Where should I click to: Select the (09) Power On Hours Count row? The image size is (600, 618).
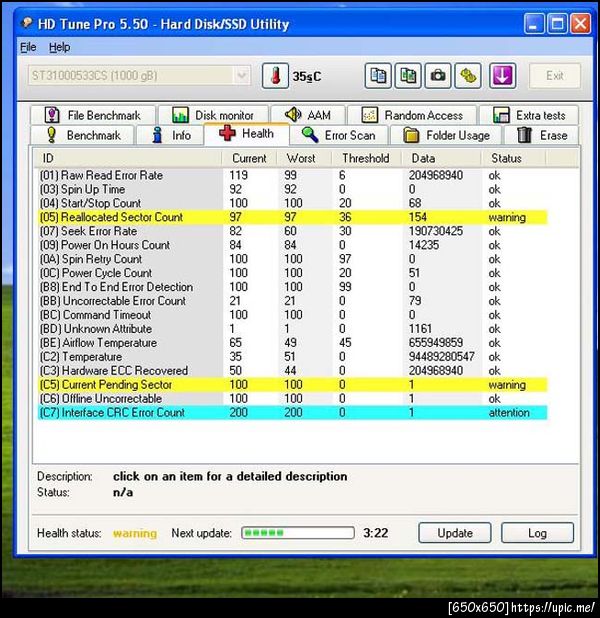tap(292, 245)
